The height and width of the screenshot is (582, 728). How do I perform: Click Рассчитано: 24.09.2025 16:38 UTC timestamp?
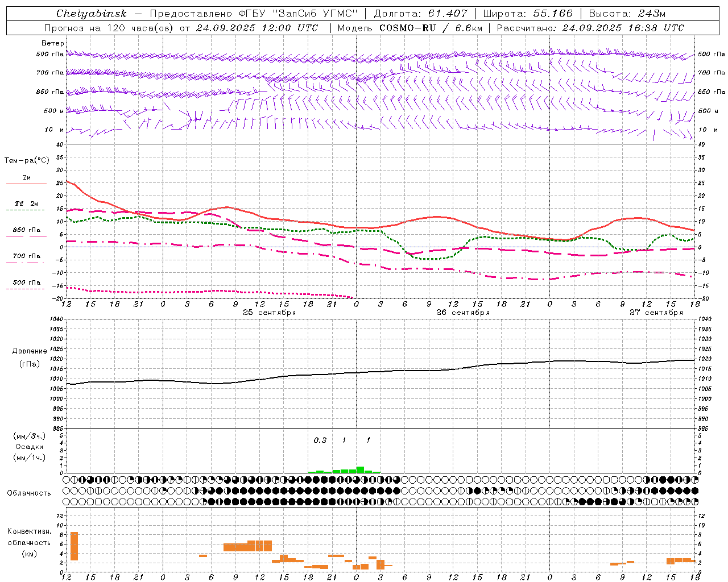[590, 28]
